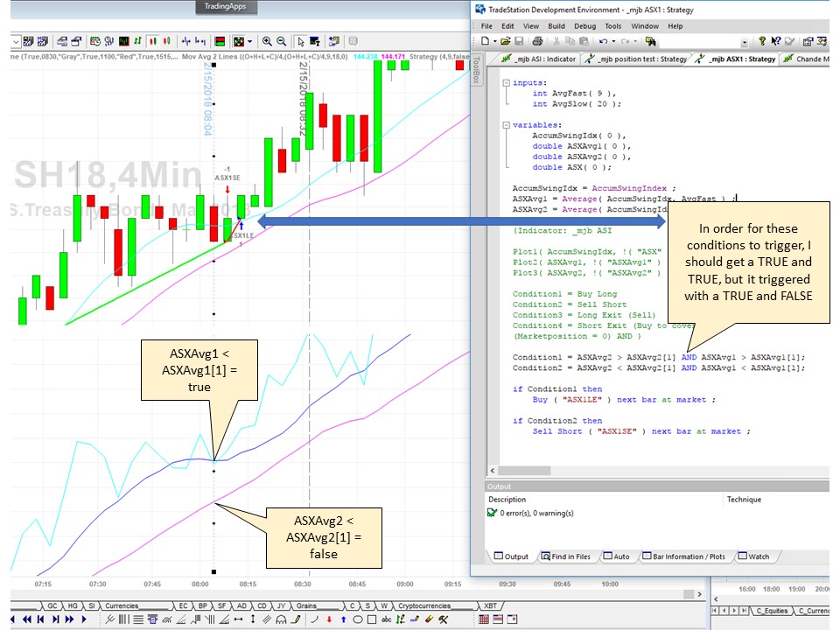Click the context help pointer question icon
This screenshot has width=840, height=630.
click(x=775, y=41)
